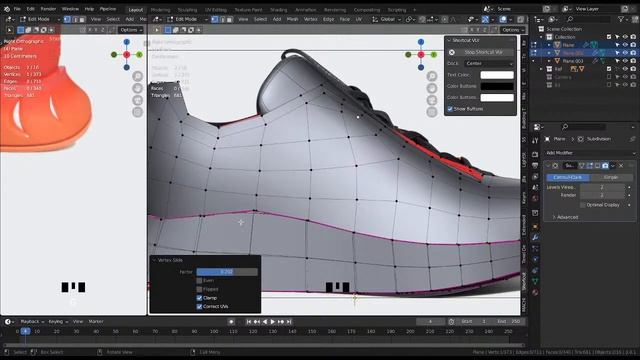Image resolution: width=640 pixels, height=360 pixels.
Task: Click pan hand icon in main viewport
Action: (432, 88)
